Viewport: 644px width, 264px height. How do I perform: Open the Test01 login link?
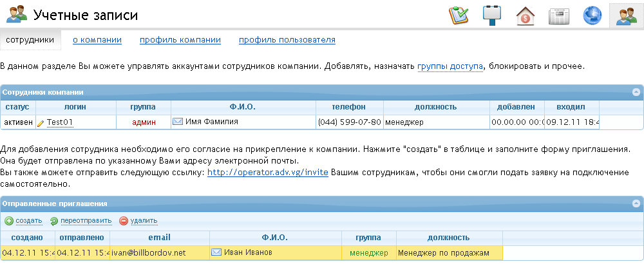[x=60, y=122]
